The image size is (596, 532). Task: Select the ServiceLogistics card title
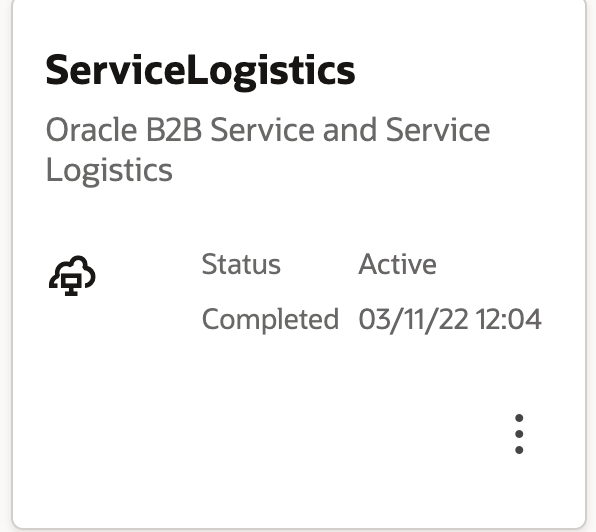pyautogui.click(x=200, y=72)
